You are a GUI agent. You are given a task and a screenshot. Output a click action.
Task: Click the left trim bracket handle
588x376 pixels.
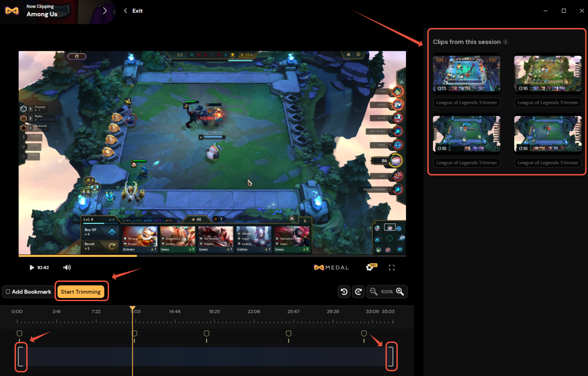click(21, 357)
